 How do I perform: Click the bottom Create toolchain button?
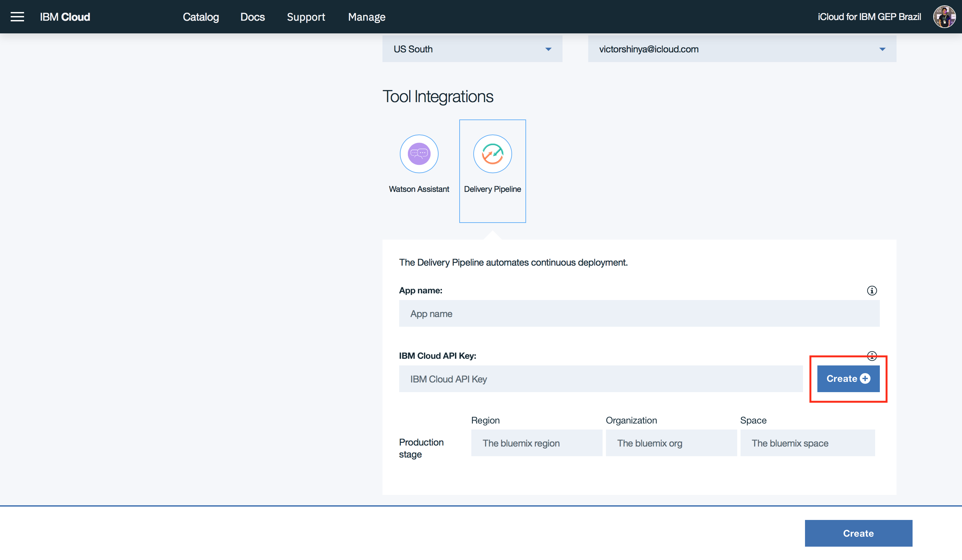point(858,533)
